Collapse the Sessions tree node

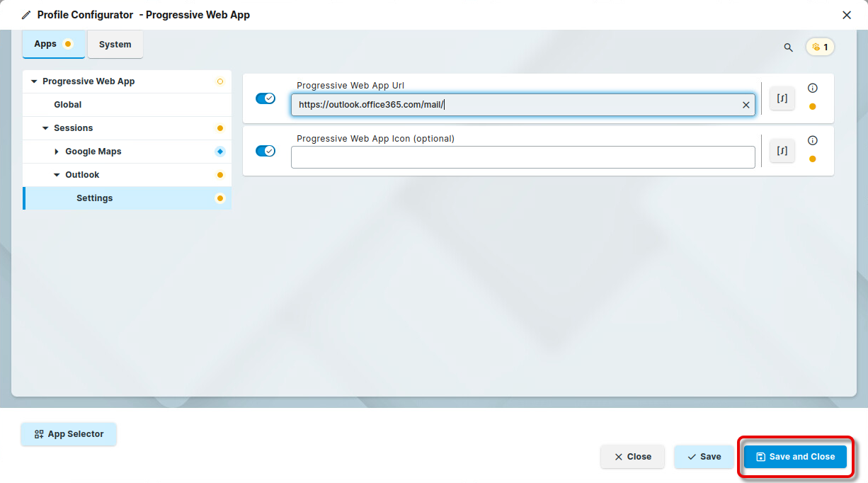45,128
